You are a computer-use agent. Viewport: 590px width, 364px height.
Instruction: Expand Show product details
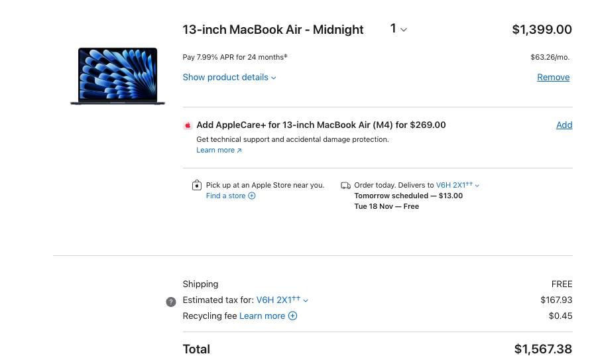[229, 78]
